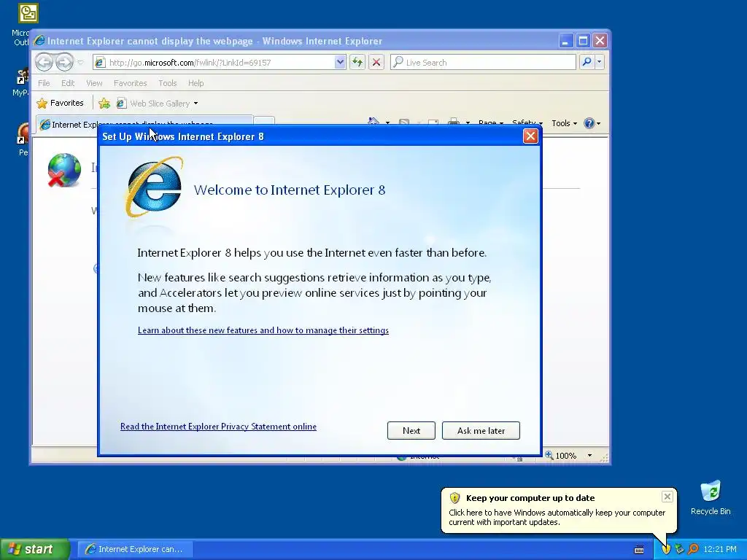Click the Forward arrow in Internet Explorer
This screenshot has width=747, height=560.
tap(64, 62)
